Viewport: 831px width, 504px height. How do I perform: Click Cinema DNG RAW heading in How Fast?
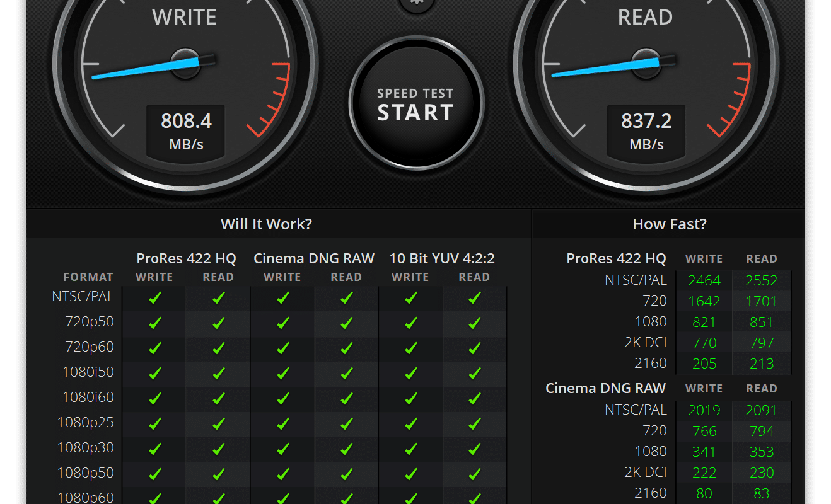[x=606, y=388]
